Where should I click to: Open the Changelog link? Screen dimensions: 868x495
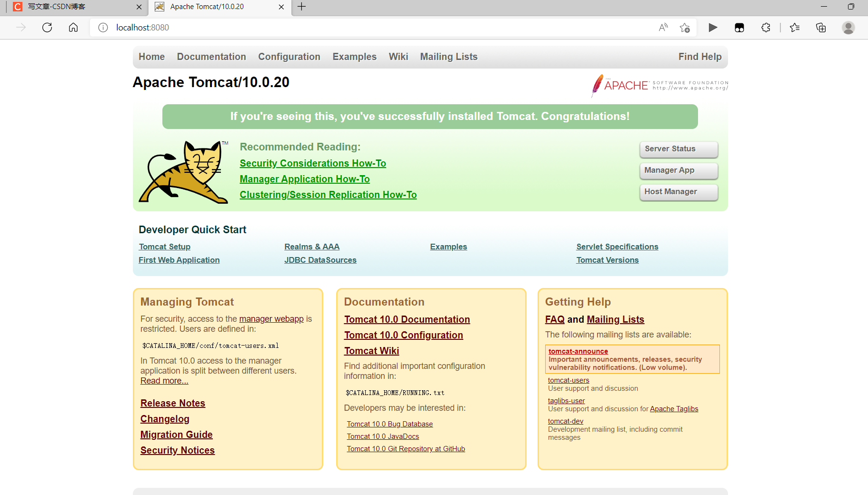click(165, 419)
